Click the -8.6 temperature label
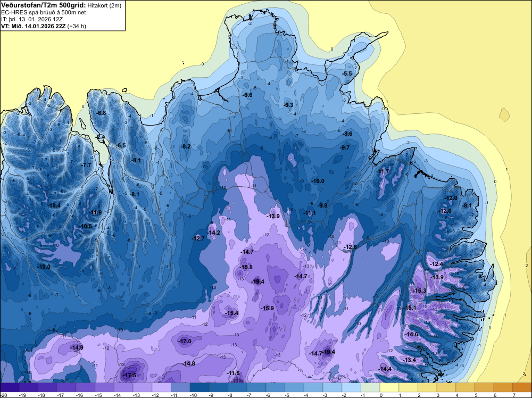This screenshot has height=398, width=532. (x=347, y=134)
